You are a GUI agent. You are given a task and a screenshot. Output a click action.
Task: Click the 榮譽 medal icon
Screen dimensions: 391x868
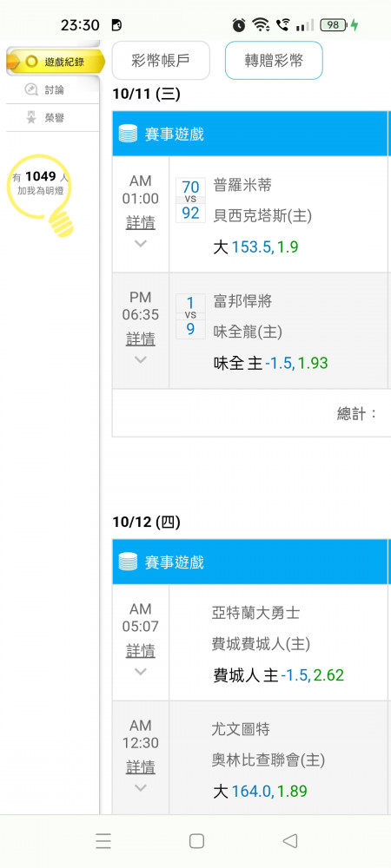(31, 118)
